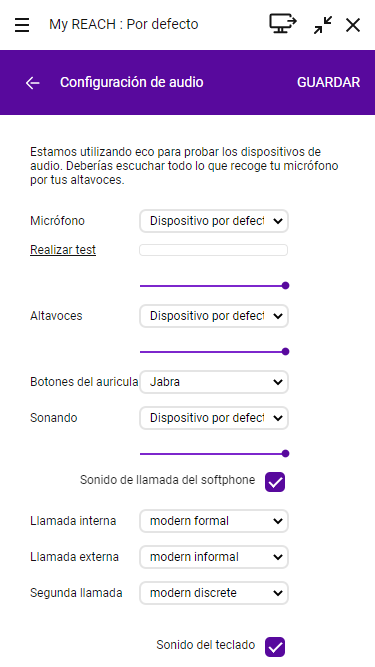Image resolution: width=375 pixels, height=667 pixels.
Task: Open the hamburger menu
Action: click(x=22, y=25)
